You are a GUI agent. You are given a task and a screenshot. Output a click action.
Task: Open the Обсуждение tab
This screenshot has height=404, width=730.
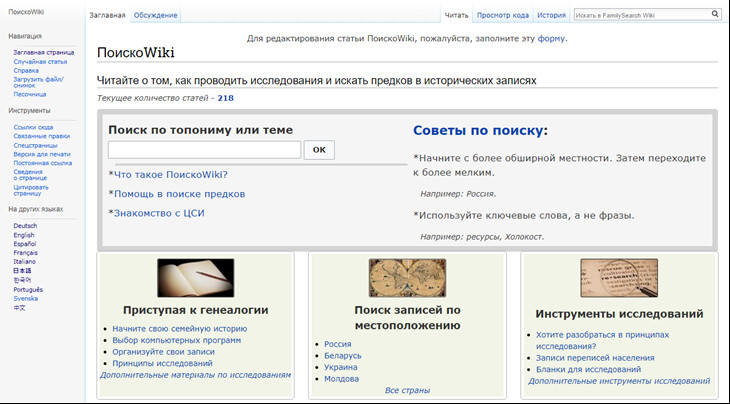pos(155,15)
